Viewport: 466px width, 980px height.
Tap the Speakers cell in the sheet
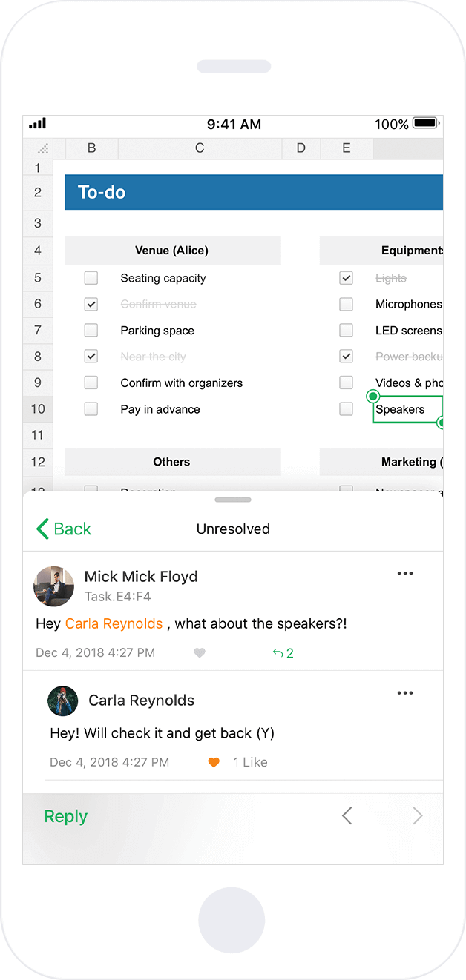(x=407, y=409)
